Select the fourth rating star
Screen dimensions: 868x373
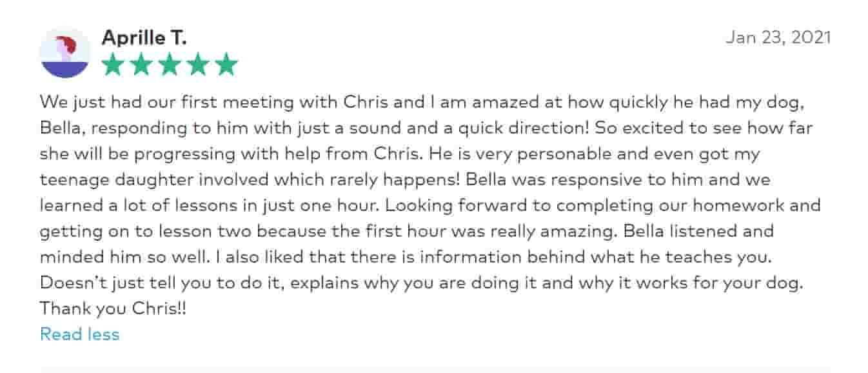pos(198,65)
